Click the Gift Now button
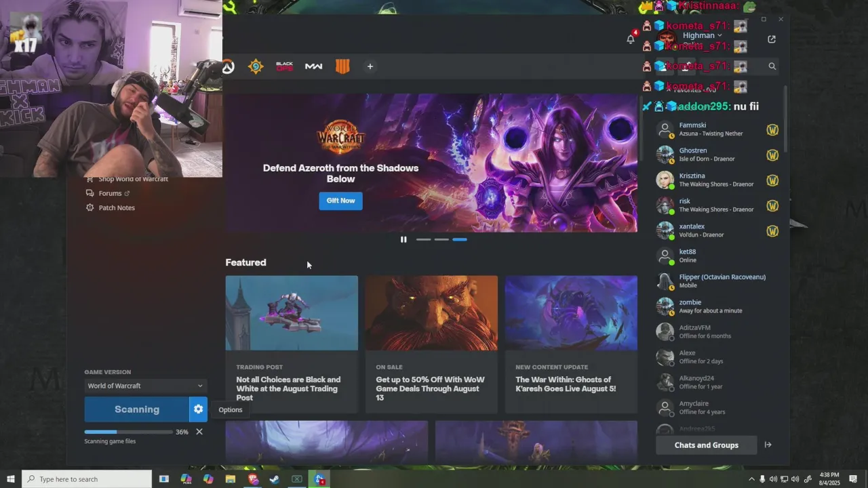 click(x=340, y=201)
